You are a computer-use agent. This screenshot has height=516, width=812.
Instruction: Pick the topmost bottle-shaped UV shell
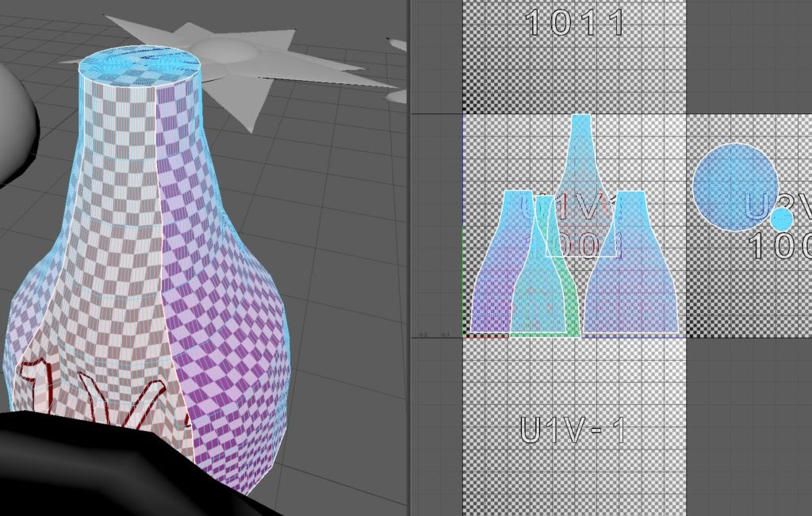click(581, 159)
